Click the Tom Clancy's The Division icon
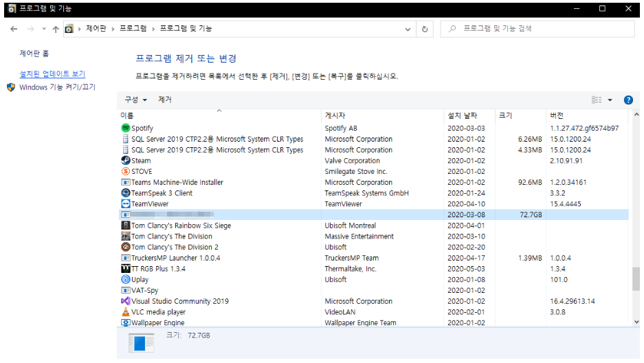Viewport: 644px width, 363px height. (x=126, y=236)
